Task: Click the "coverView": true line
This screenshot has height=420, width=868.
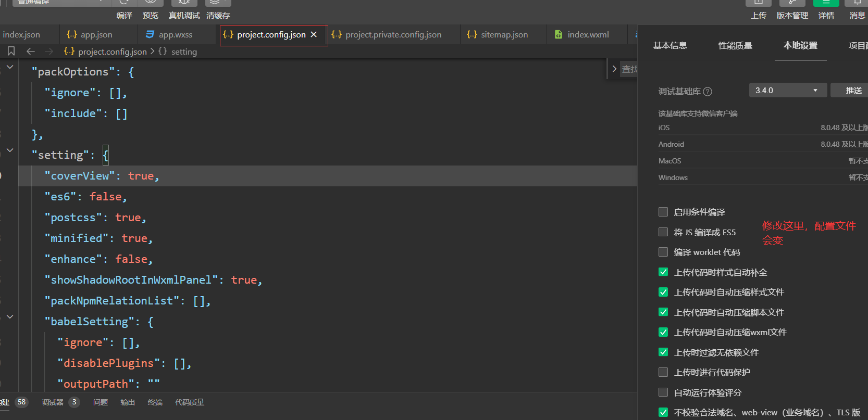Action: pos(328,176)
